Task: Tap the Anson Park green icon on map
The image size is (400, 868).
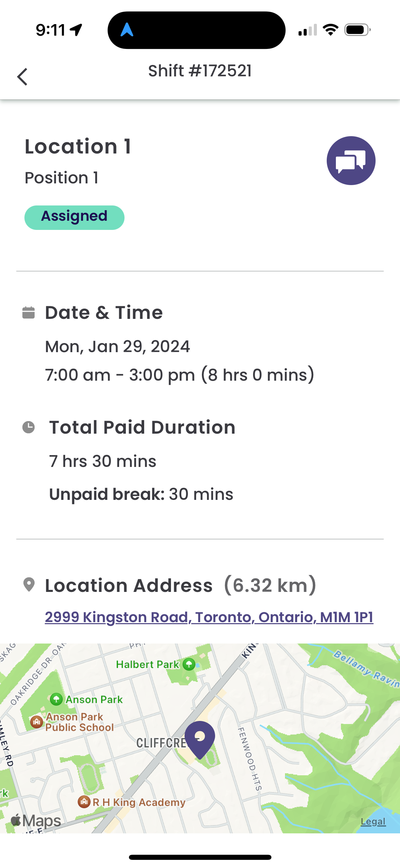Action: click(56, 699)
